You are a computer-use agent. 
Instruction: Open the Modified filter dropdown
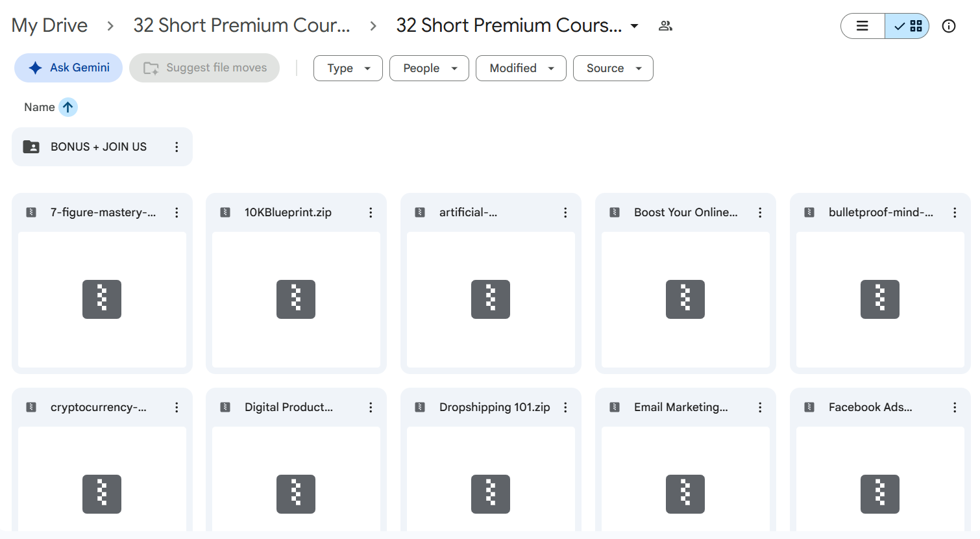click(x=521, y=68)
